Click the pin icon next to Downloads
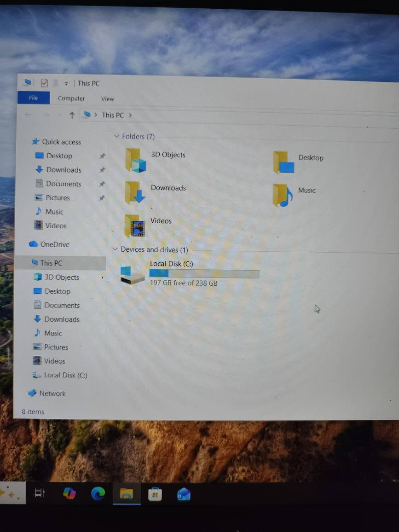The image size is (399, 532). tap(102, 170)
